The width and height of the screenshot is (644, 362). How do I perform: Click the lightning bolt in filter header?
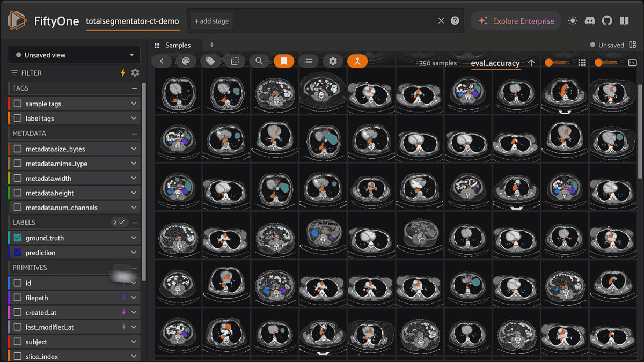click(123, 73)
